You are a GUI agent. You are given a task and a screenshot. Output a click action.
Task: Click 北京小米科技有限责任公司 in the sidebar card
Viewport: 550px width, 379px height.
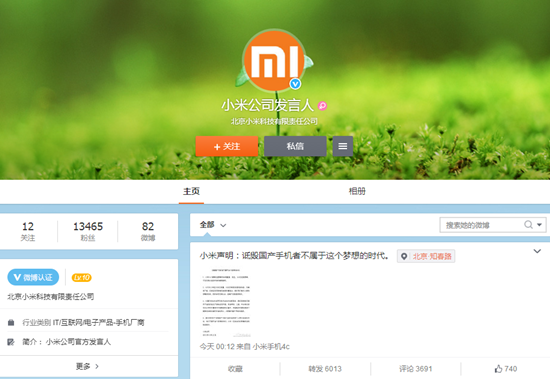(x=51, y=297)
